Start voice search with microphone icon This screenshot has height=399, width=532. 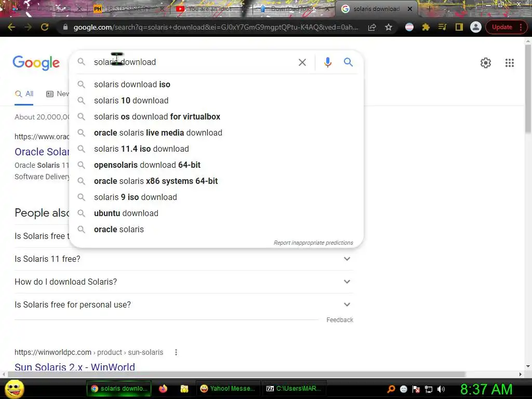tap(327, 62)
